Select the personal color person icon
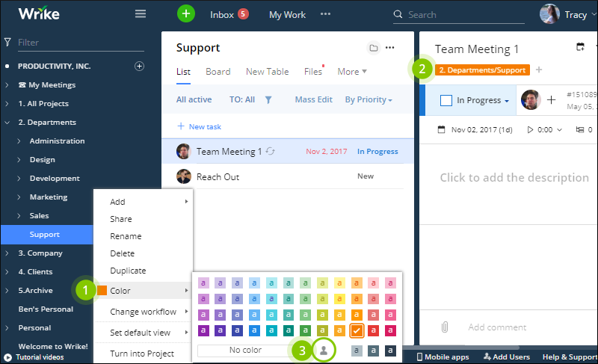This screenshot has width=598, height=364. (x=324, y=351)
